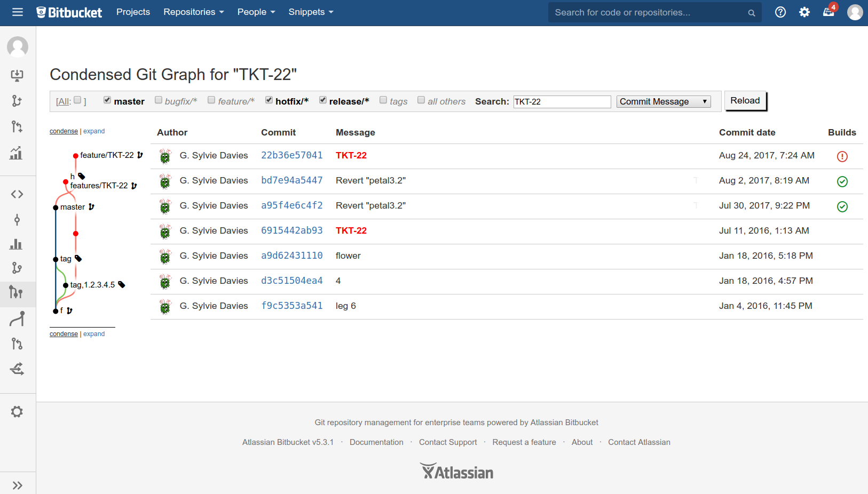Open the hamburger navigation menu
Image resolution: width=868 pixels, height=494 pixels.
click(x=18, y=12)
